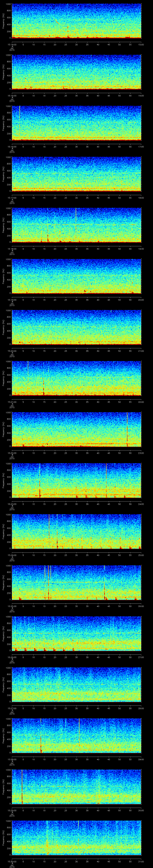Open the spectrogram panel starting at 15:14:00
Screen dimensions: 153x868
coord(77,21)
